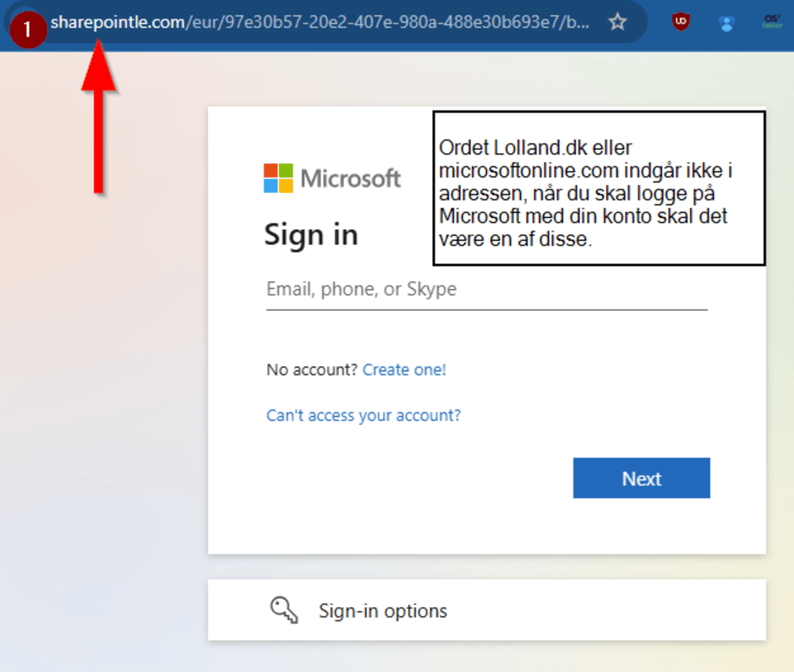Bookmark this page with the star icon
The width and height of the screenshot is (794, 672).
point(617,22)
